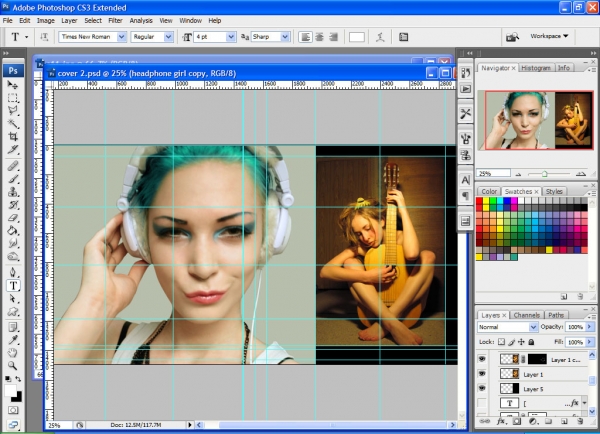Click the Delete layer trash icon
The height and width of the screenshot is (434, 600).
580,421
